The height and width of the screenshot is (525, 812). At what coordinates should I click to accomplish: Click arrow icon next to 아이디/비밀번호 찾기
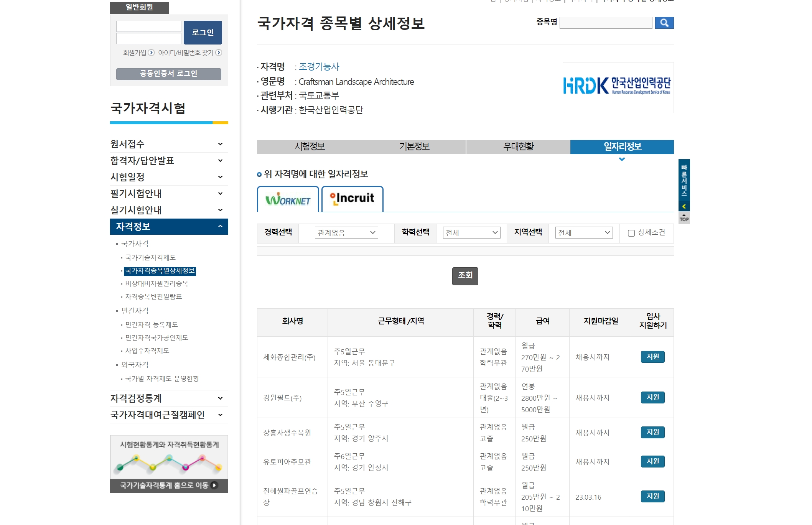219,53
